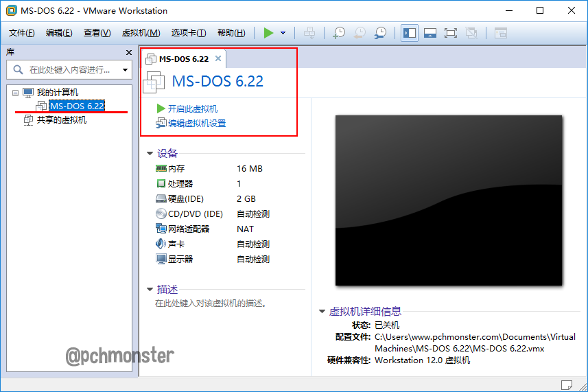Click the CD/DVD (IDE) device row
Viewport: 588px width, 392px height.
tap(212, 214)
